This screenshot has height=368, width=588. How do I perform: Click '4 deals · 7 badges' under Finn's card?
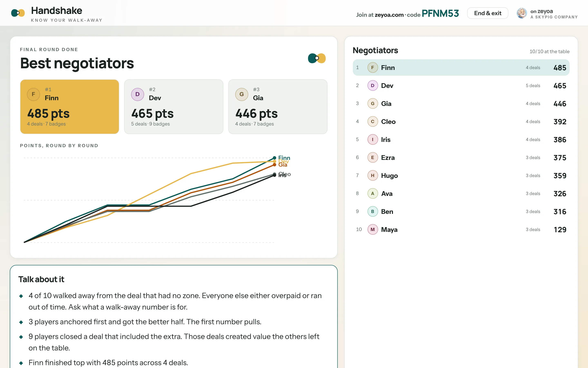46,124
